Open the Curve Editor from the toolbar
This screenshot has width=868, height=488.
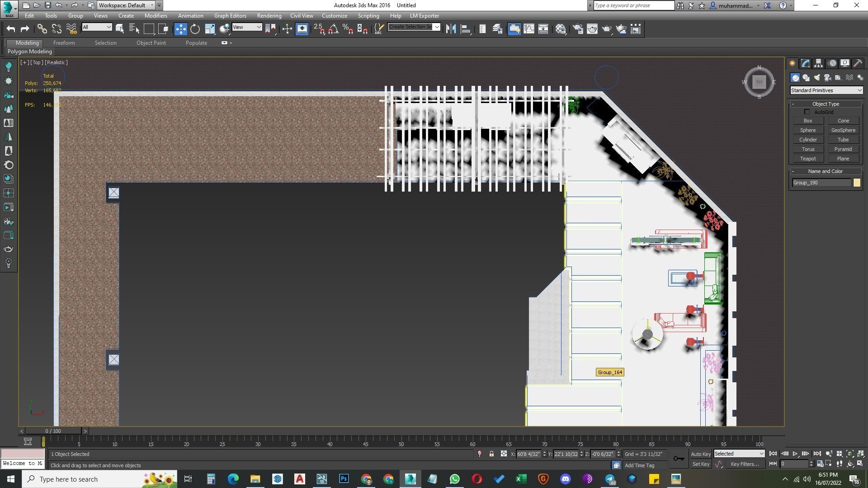528,29
